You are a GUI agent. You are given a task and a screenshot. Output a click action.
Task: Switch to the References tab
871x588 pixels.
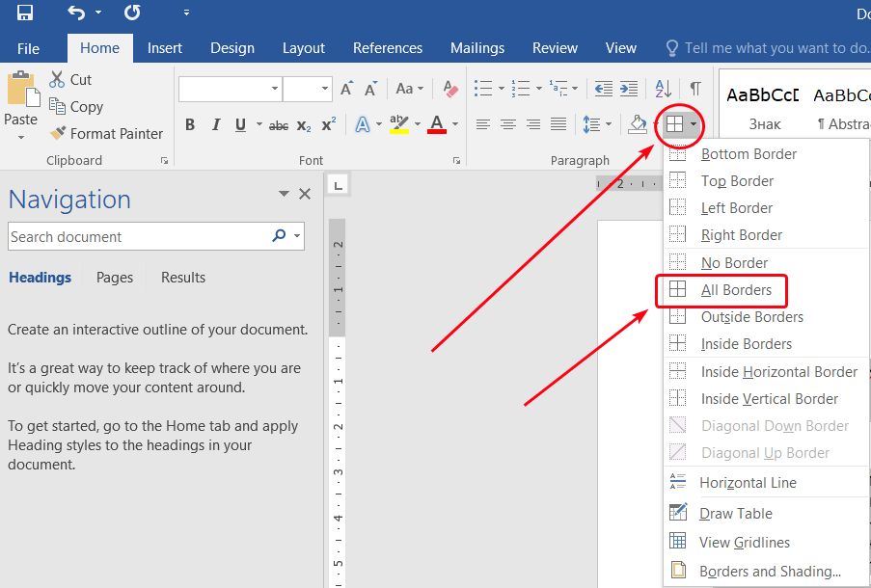[388, 48]
